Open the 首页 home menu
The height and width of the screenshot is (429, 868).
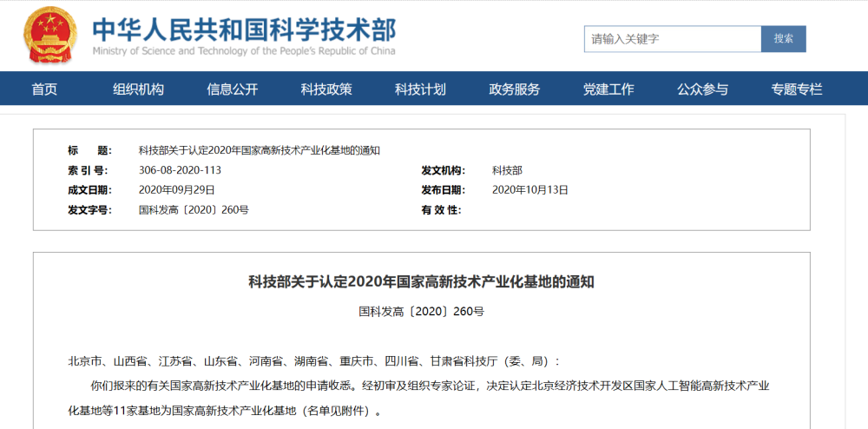[x=44, y=89]
